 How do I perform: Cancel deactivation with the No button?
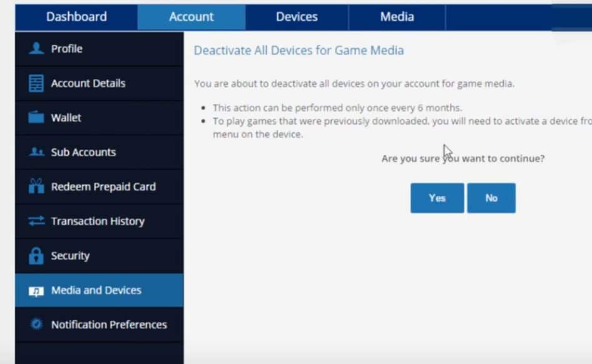pos(491,198)
